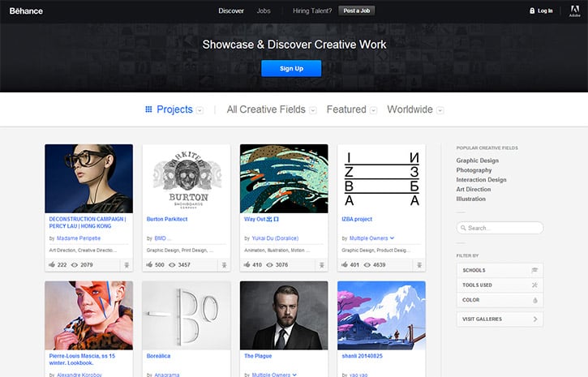Open IZBA project thumbnail
Screen dimensions: 588x377
pyautogui.click(x=381, y=178)
